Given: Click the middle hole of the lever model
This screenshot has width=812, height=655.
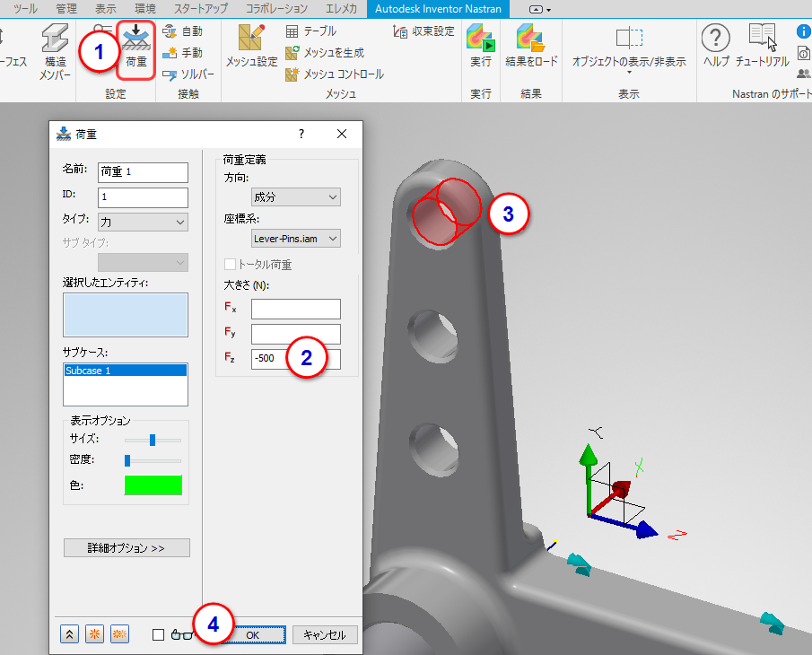Looking at the screenshot, I should pyautogui.click(x=433, y=336).
